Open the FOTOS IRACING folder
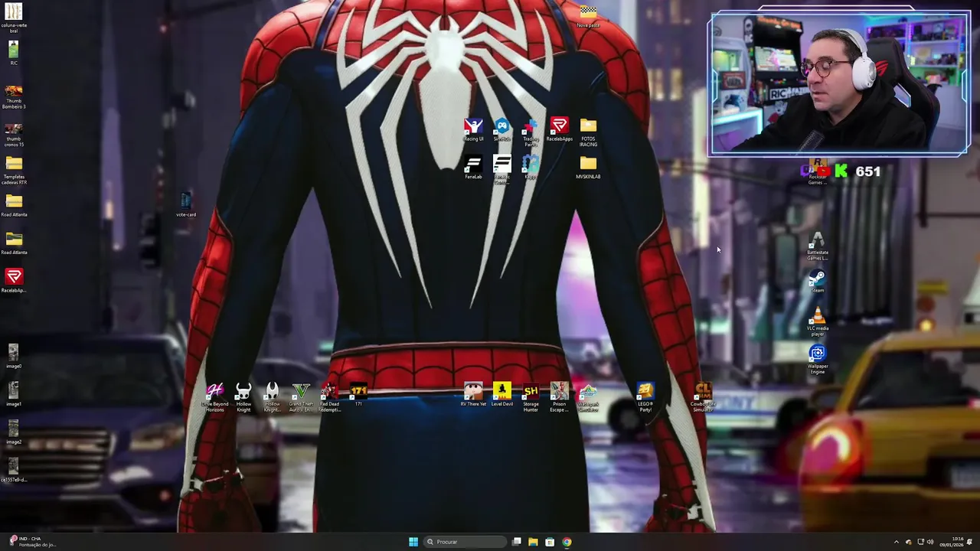 588,131
